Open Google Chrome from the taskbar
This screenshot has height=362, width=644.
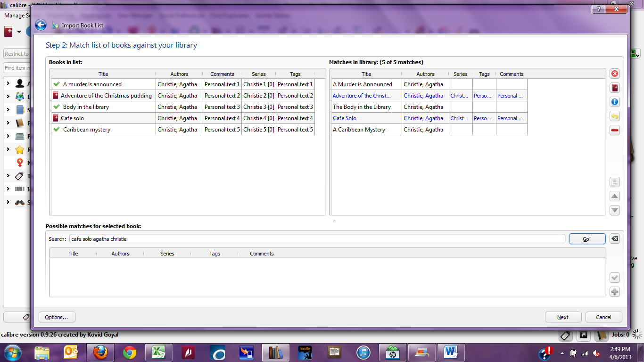pos(130,352)
